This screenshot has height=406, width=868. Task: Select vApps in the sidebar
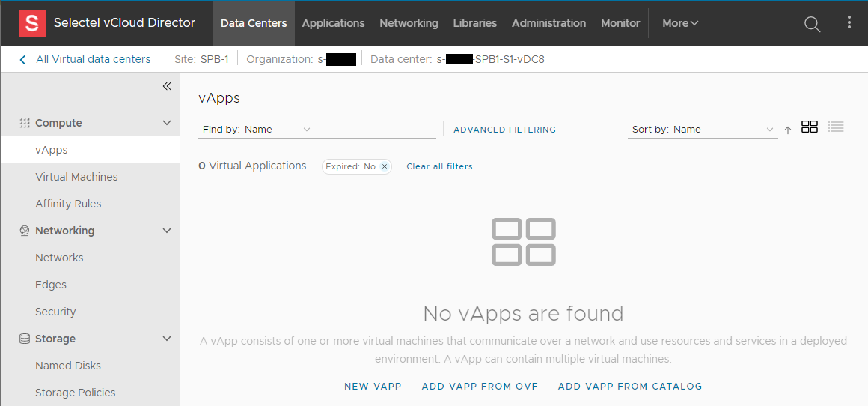click(x=91, y=150)
